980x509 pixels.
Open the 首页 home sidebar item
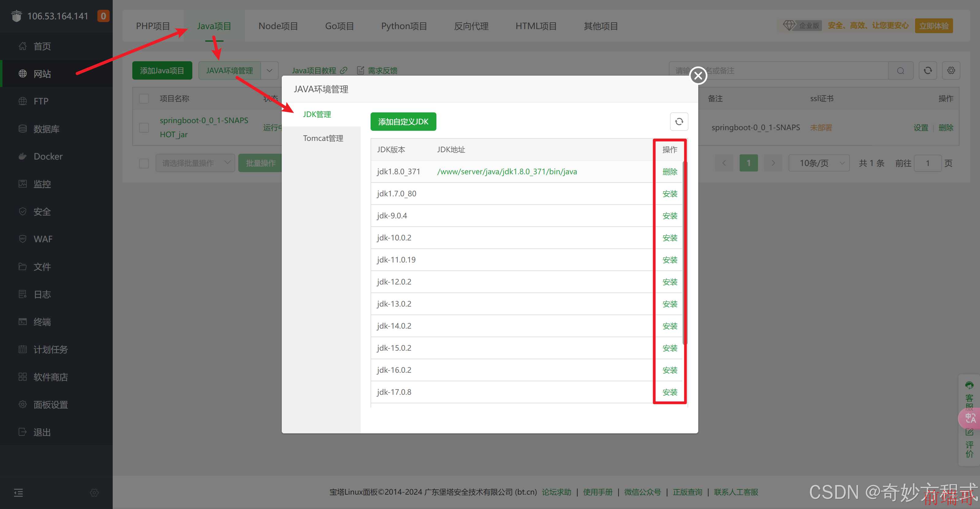[x=42, y=47]
